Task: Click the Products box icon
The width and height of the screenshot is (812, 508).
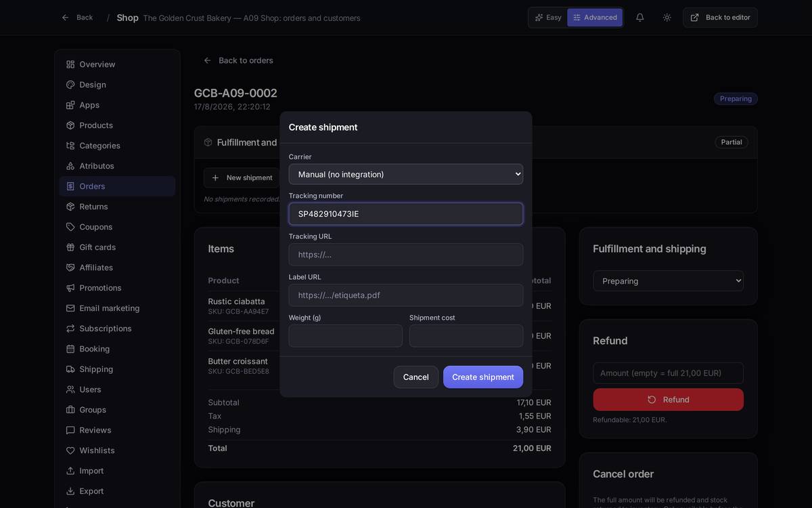Action: (x=70, y=125)
